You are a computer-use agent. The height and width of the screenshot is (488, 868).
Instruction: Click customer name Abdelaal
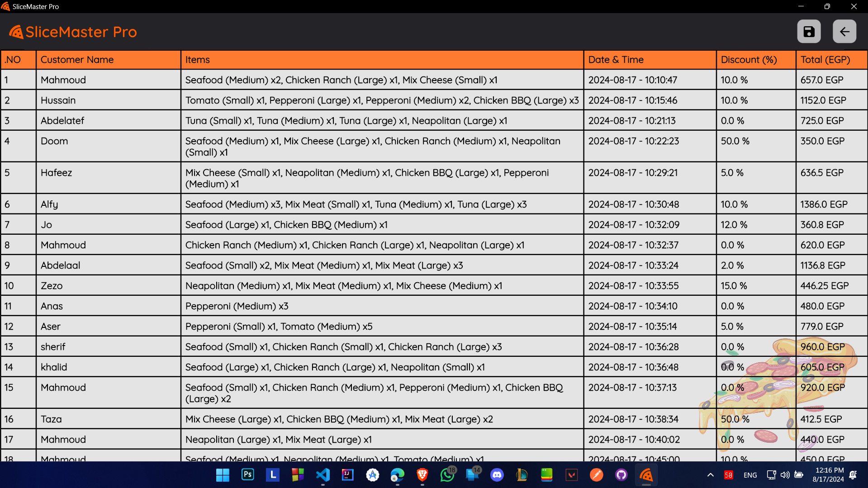[60, 265]
